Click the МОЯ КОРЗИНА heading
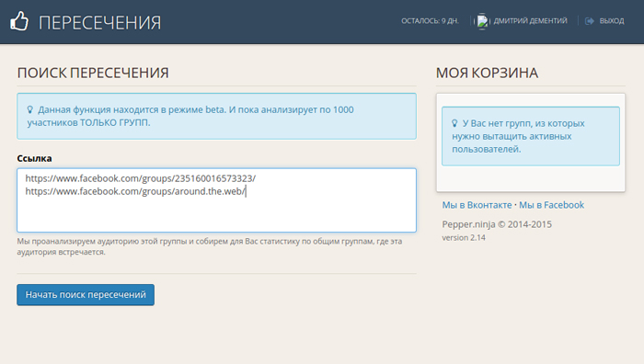Image resolution: width=644 pixels, height=364 pixels. point(487,73)
